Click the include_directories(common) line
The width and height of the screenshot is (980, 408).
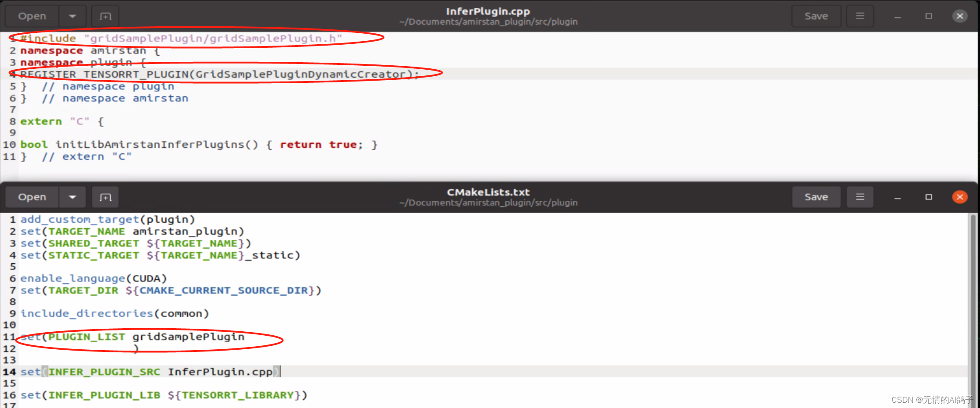click(x=114, y=313)
